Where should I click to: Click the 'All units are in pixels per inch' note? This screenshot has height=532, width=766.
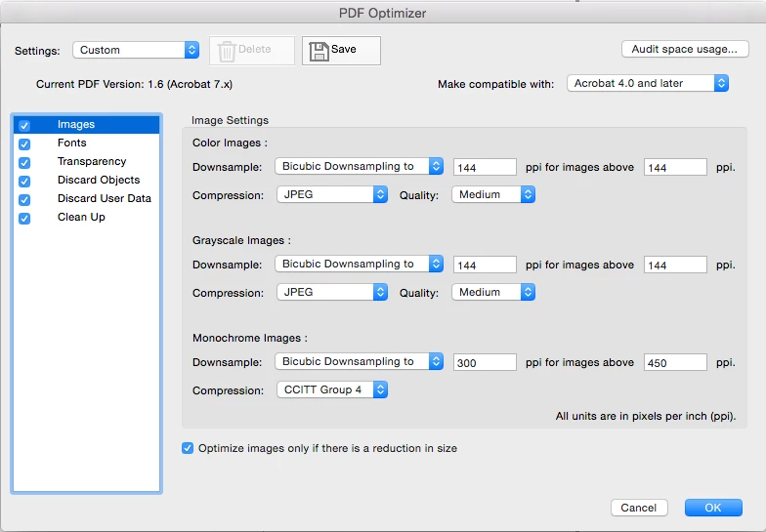pyautogui.click(x=646, y=416)
